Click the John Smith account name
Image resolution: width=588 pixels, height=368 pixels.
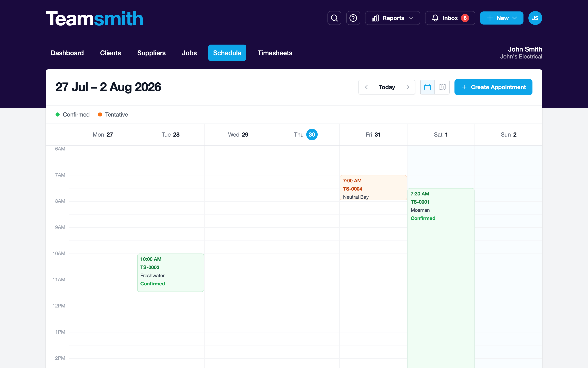(x=525, y=49)
